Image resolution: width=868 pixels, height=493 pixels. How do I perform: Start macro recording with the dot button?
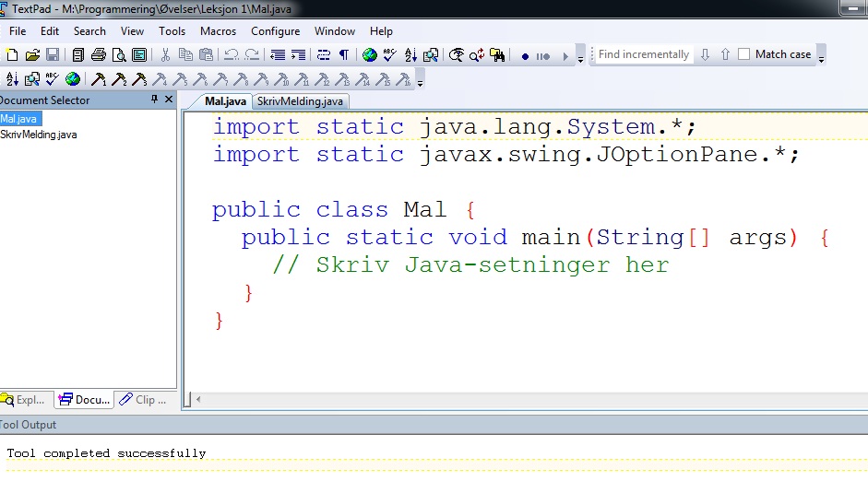525,56
